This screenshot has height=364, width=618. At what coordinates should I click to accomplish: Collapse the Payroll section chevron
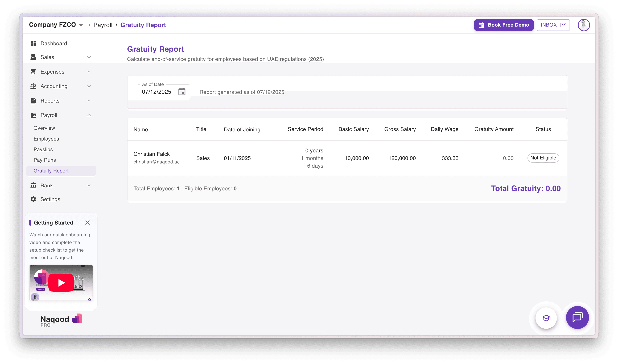(x=89, y=115)
